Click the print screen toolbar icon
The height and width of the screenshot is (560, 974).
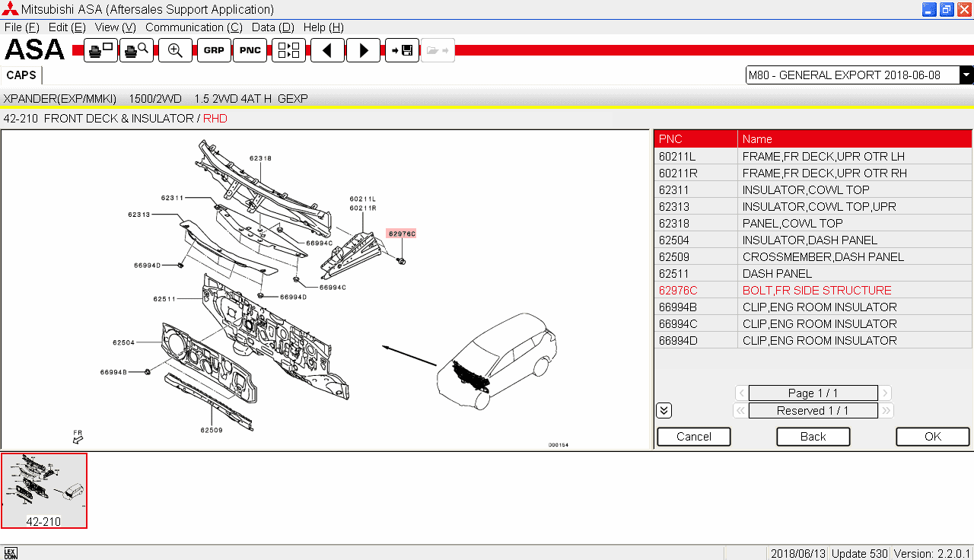point(100,50)
